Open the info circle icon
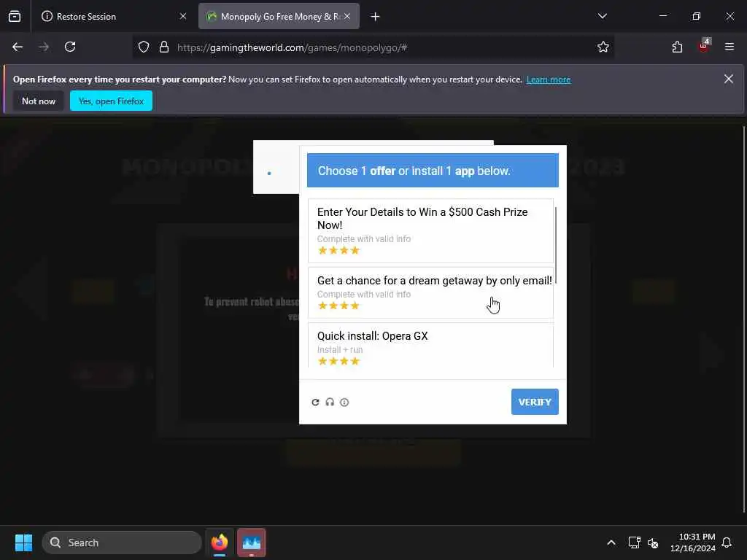The width and height of the screenshot is (747, 560). (x=344, y=402)
